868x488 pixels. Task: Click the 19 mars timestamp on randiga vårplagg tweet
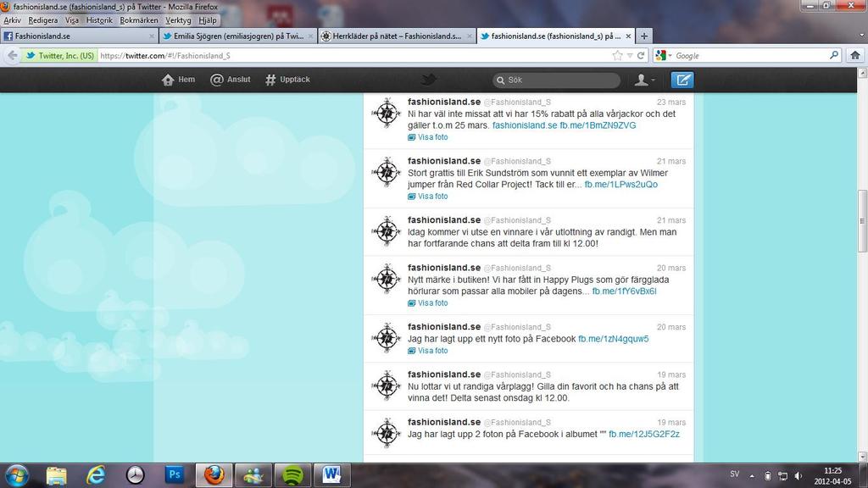coord(671,375)
